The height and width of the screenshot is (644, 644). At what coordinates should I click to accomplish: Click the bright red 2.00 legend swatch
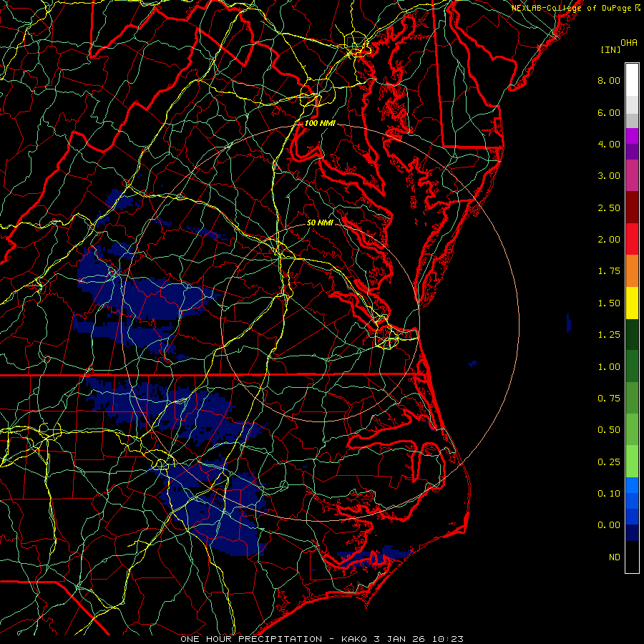tap(632, 239)
